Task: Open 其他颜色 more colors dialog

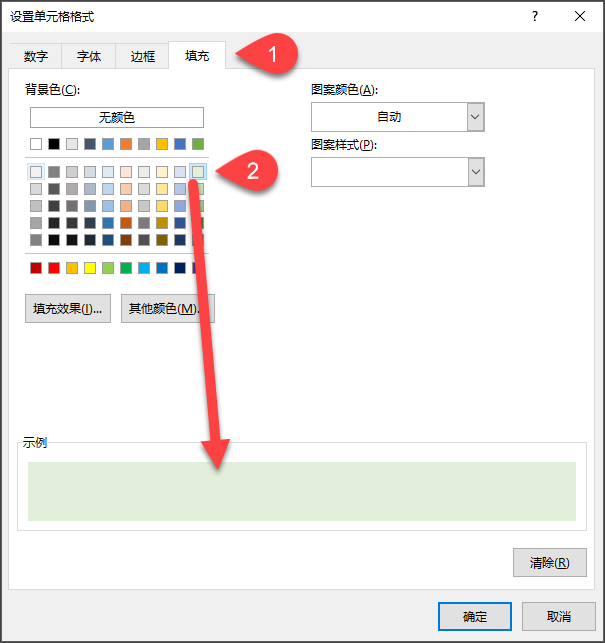Action: [166, 309]
